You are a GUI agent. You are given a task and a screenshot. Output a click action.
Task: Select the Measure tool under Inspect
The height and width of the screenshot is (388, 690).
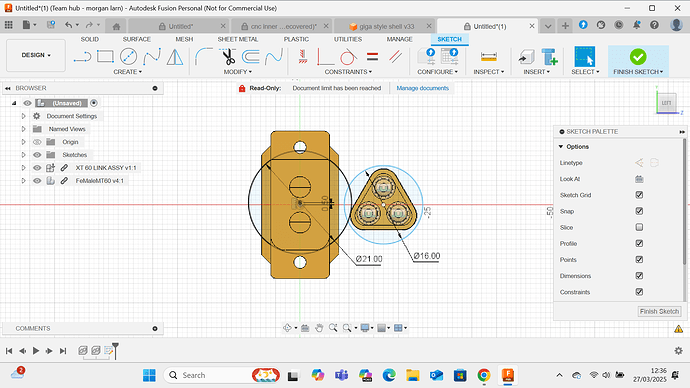(488, 57)
